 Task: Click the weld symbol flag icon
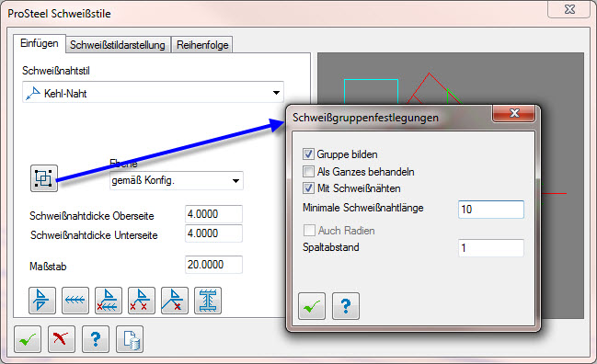coord(42,300)
